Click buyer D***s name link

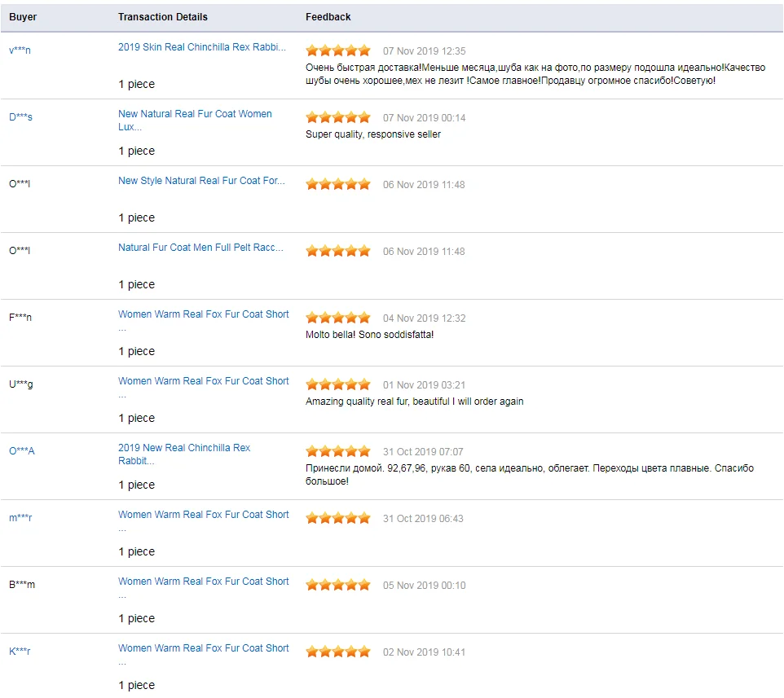(20, 117)
